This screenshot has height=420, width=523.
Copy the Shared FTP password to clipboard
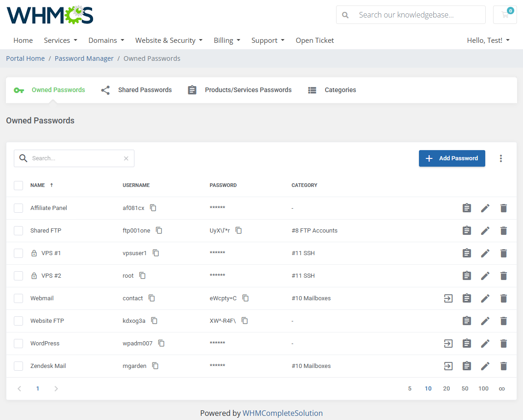239,230
